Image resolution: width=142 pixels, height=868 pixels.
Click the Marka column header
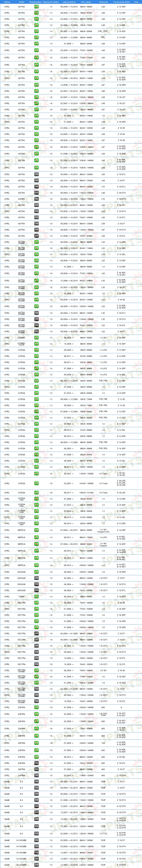click(x=7, y=2)
